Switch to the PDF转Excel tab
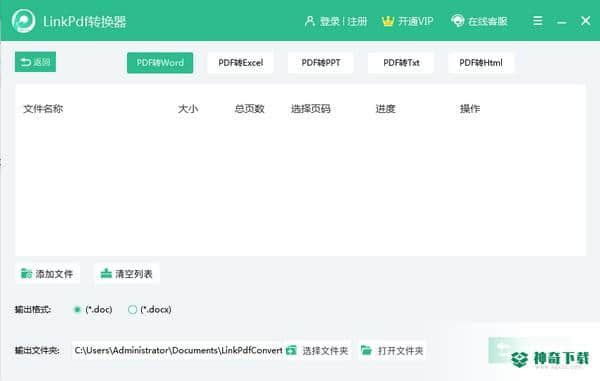600x381 pixels. point(240,63)
